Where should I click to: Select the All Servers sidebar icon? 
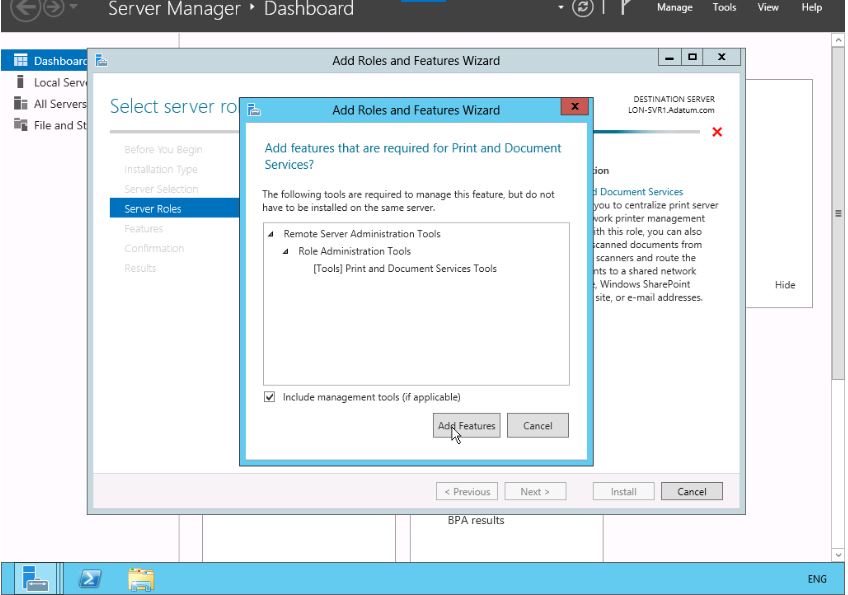point(20,104)
